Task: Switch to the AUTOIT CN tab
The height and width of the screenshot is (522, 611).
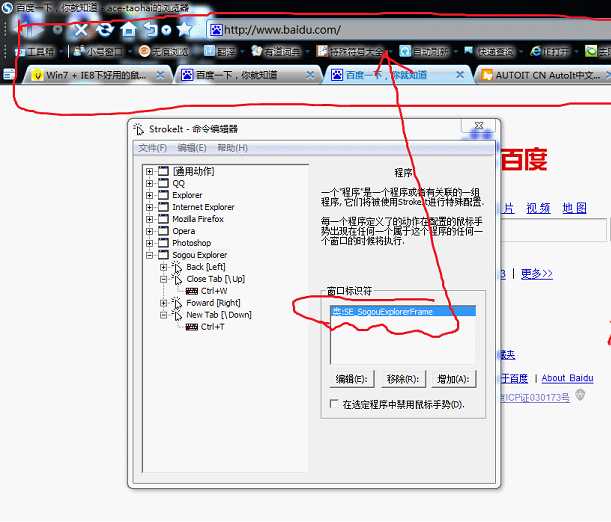Action: [x=542, y=75]
